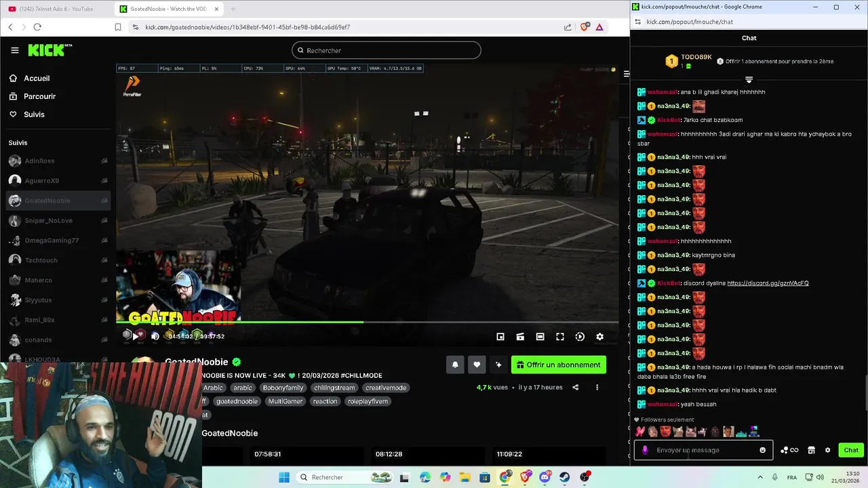Click Brave shields lion icon
Image resolution: width=868 pixels, height=488 pixels.
point(585,27)
